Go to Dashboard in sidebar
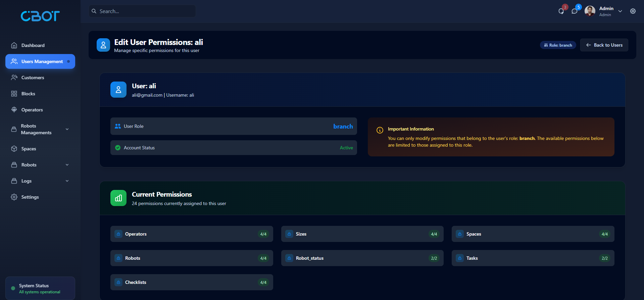644x300 pixels. [x=40, y=45]
